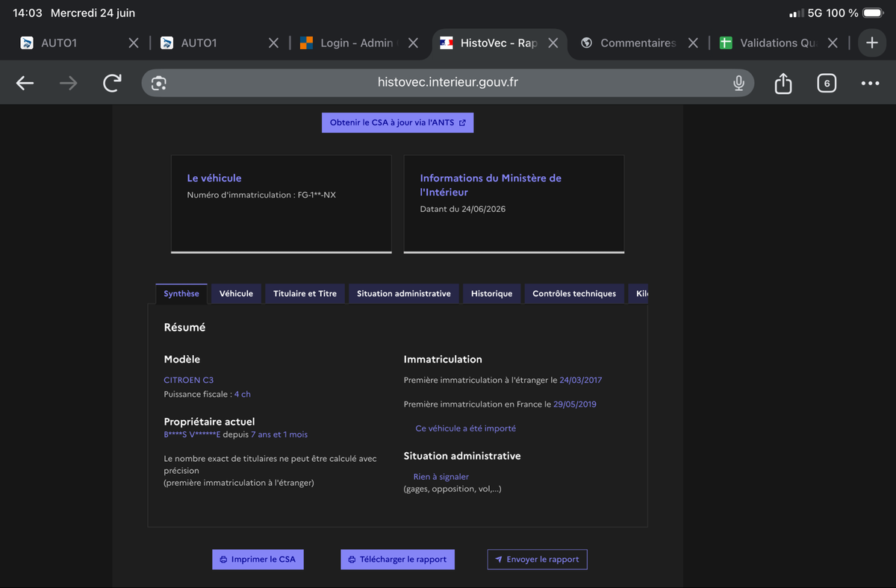Switch to the Validations browser tab
This screenshot has height=588, width=896.
click(x=768, y=43)
